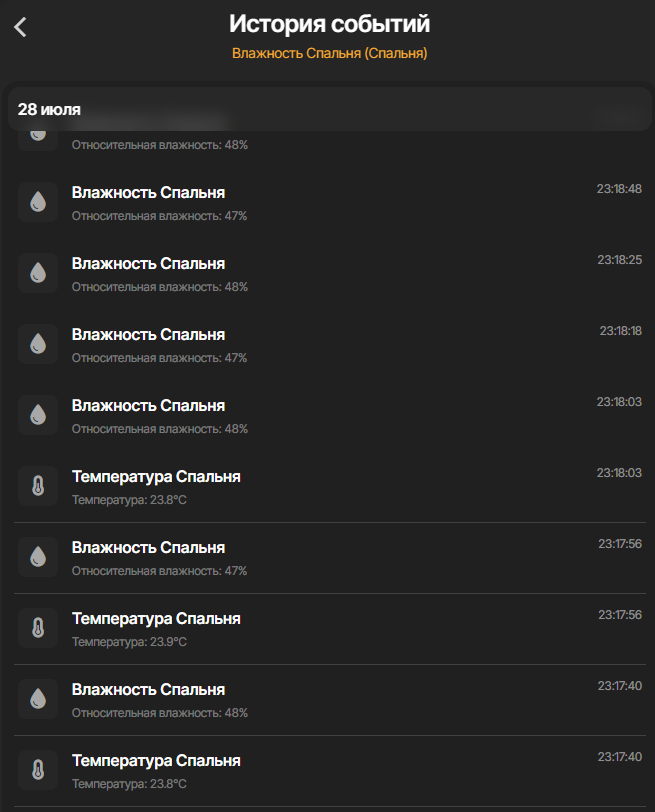Click humidity droplet icon at 23:17:40
Viewport: 655px width, 812px height.
point(38,699)
